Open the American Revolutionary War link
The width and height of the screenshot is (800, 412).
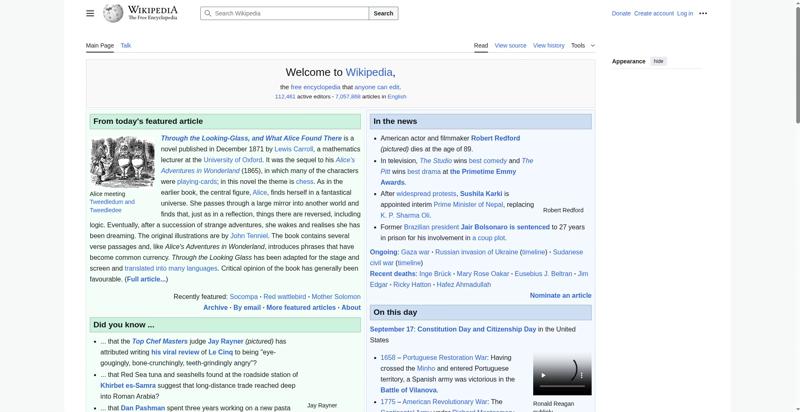tap(445, 402)
